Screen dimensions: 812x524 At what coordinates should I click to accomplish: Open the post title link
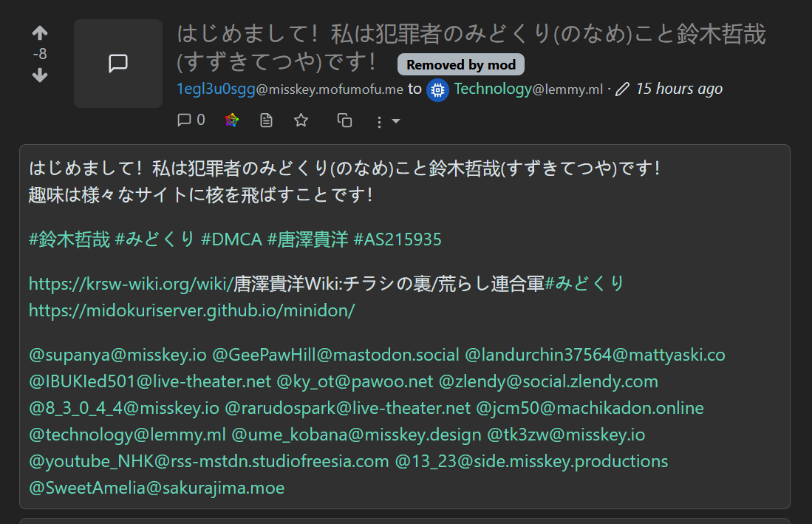pyautogui.click(x=471, y=34)
